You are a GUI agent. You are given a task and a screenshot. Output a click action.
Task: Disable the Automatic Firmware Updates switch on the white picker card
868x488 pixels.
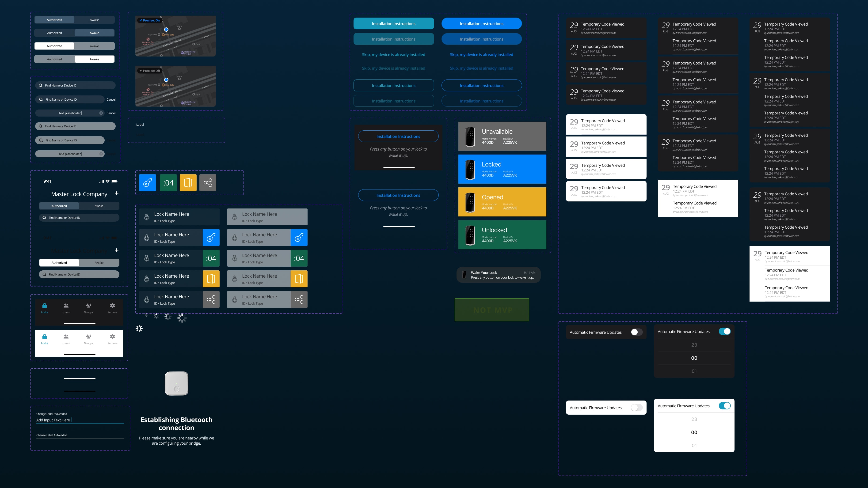(724, 406)
